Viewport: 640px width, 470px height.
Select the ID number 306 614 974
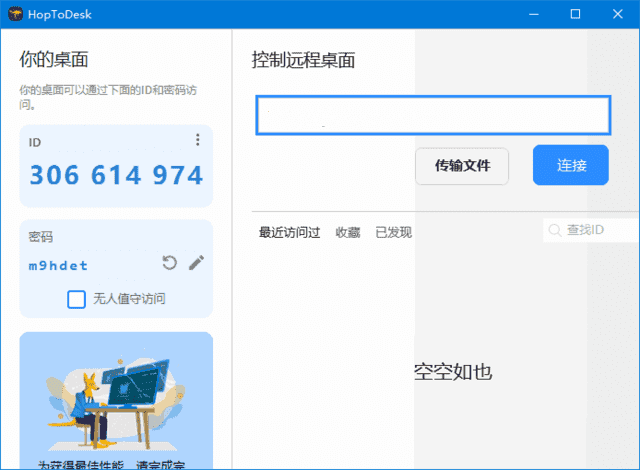[x=116, y=176]
